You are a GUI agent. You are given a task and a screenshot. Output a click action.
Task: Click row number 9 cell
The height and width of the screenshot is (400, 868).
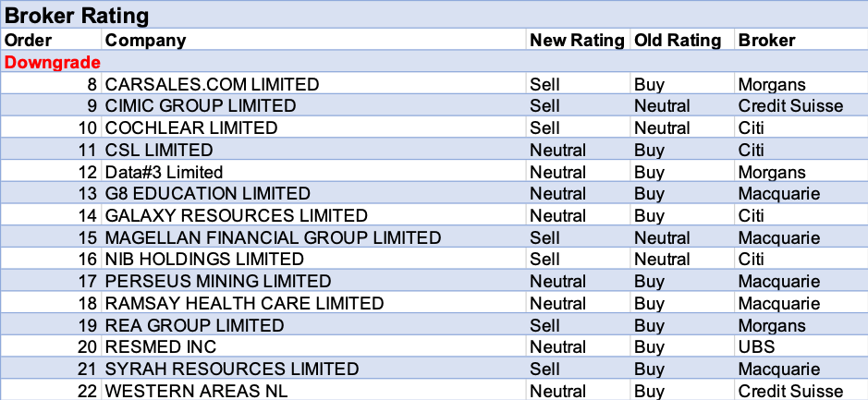click(91, 105)
